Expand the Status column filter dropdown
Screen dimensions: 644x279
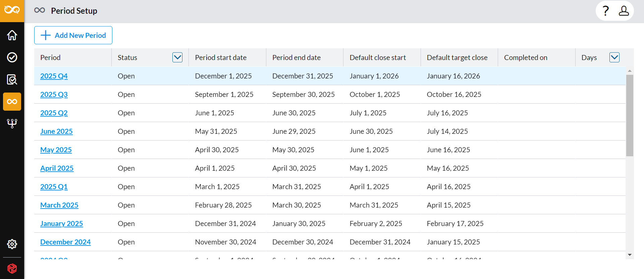[x=177, y=57]
